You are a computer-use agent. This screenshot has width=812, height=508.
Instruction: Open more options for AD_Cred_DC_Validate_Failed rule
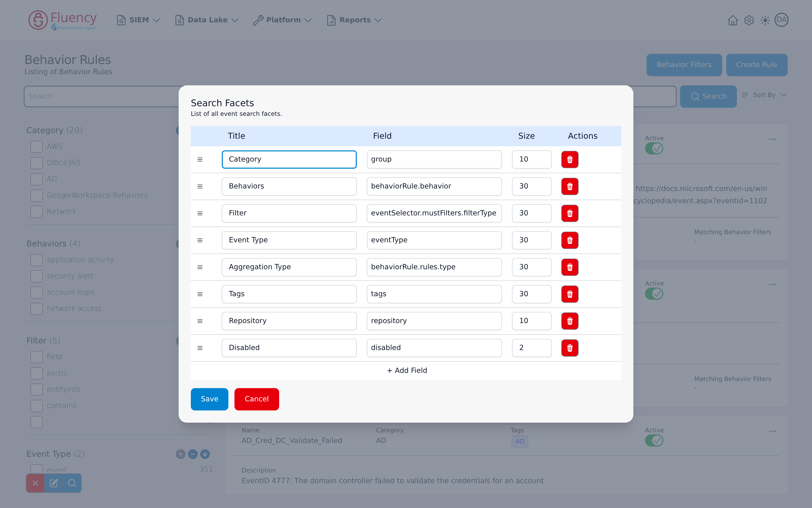pos(772,431)
